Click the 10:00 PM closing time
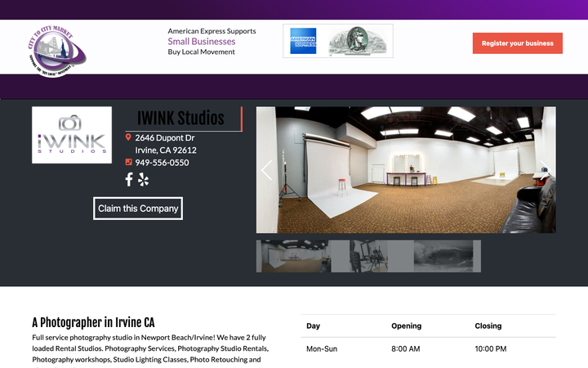This screenshot has height=368, width=588. pos(491,349)
